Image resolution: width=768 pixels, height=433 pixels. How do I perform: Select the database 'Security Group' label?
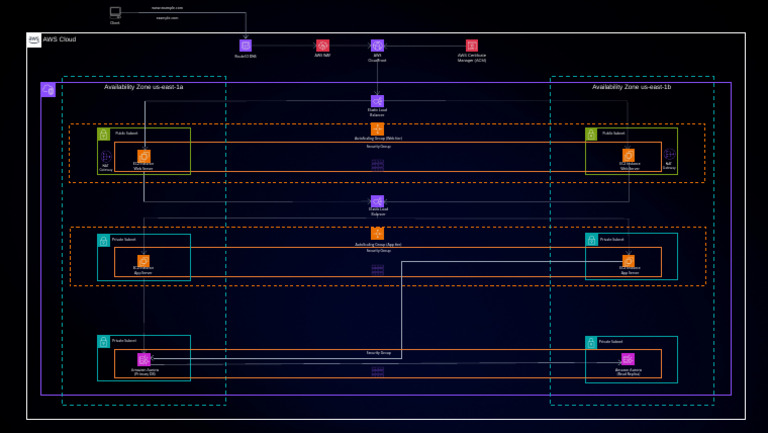tap(379, 353)
